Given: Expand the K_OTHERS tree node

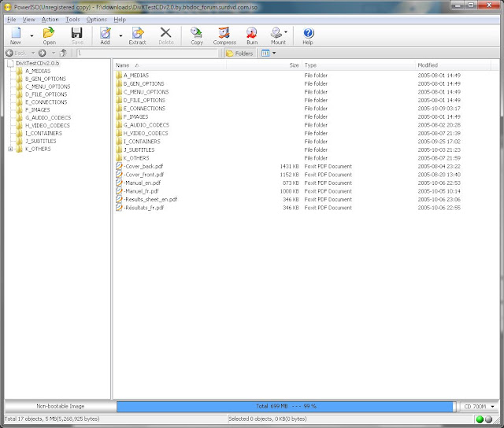Looking at the screenshot, I should (x=10, y=149).
